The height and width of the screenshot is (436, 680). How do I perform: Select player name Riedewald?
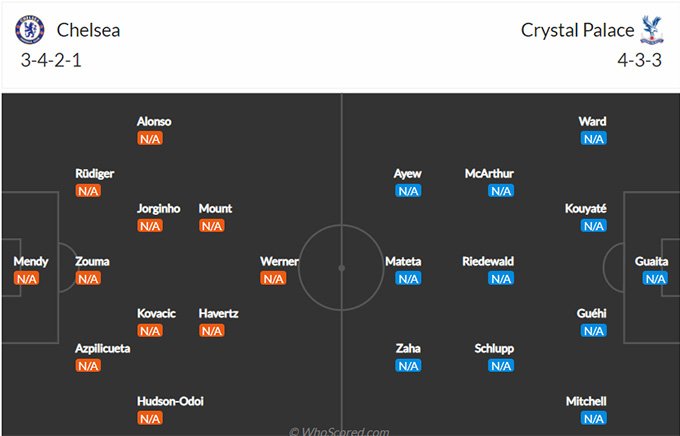coord(488,261)
